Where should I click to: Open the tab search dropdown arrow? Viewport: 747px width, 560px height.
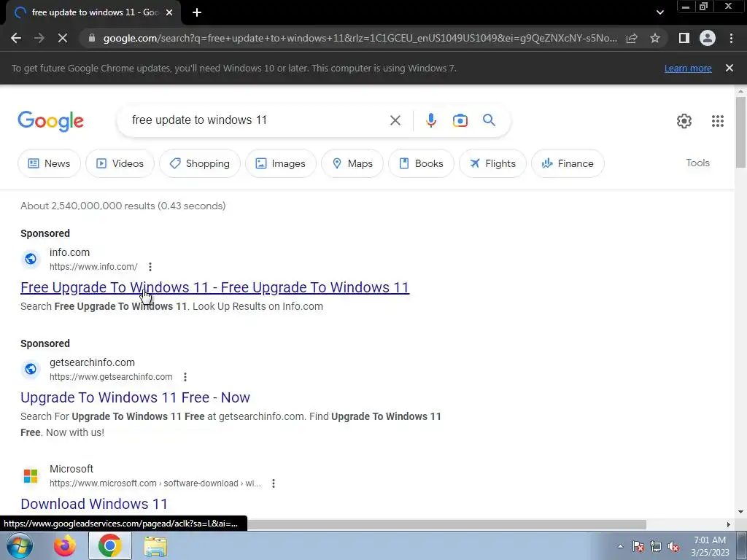coord(659,12)
